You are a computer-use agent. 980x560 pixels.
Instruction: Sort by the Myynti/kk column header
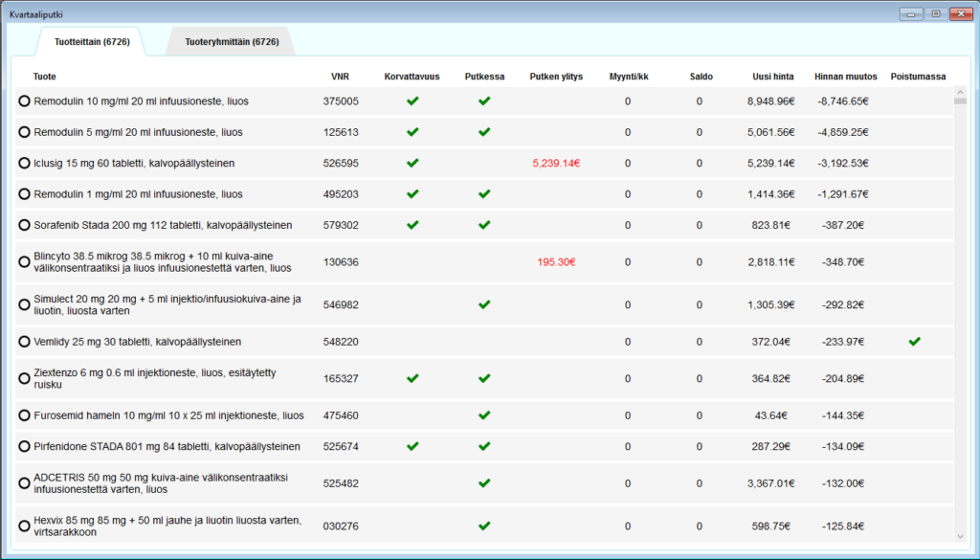629,77
